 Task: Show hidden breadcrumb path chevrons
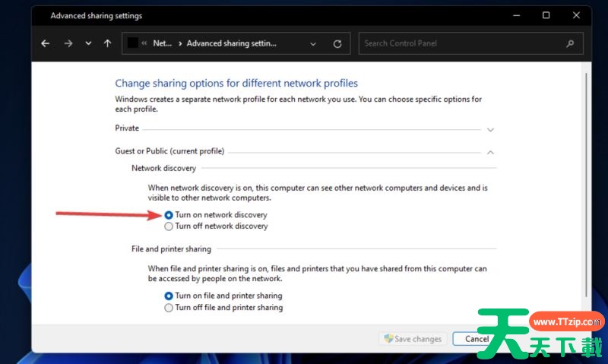pos(144,43)
